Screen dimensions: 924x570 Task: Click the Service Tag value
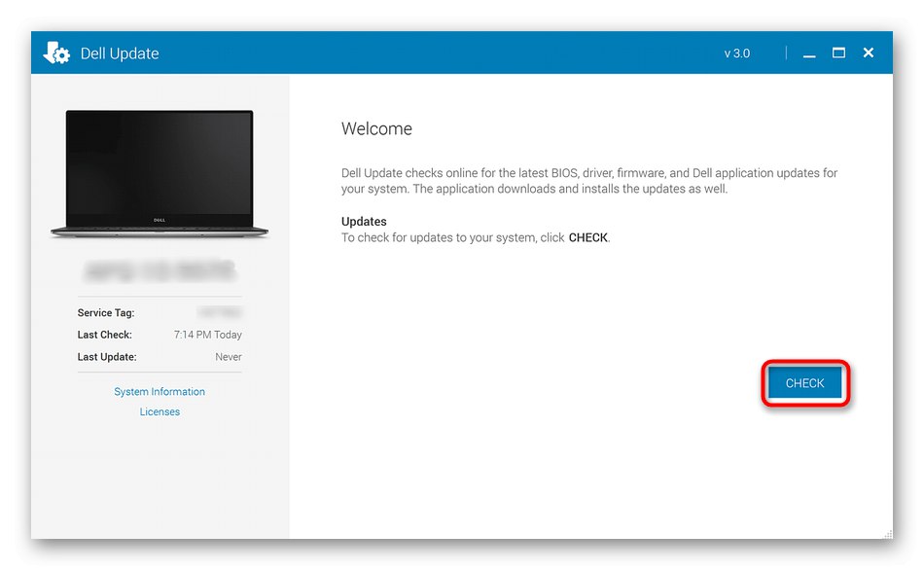click(x=221, y=312)
